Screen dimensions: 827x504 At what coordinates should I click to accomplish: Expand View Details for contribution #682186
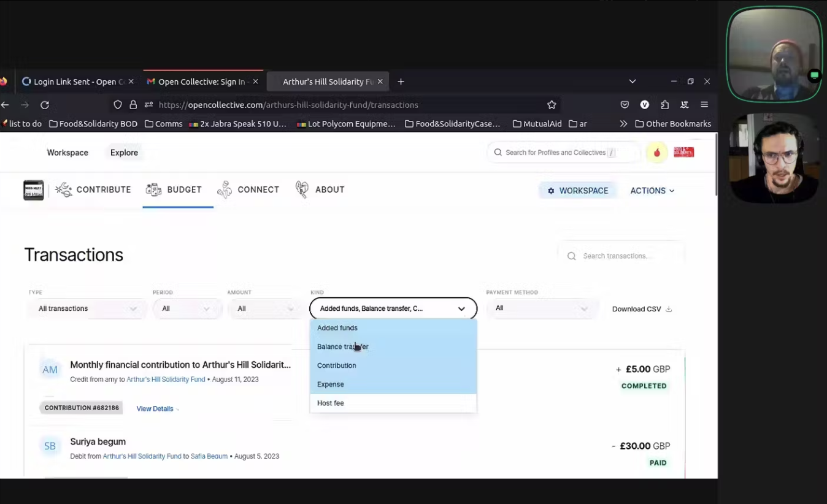(158, 409)
